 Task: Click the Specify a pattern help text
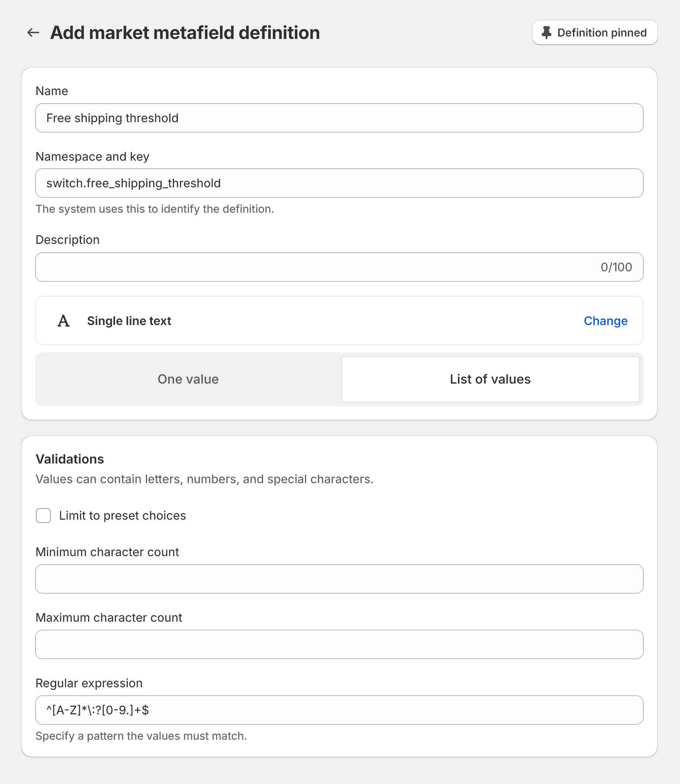click(x=141, y=736)
